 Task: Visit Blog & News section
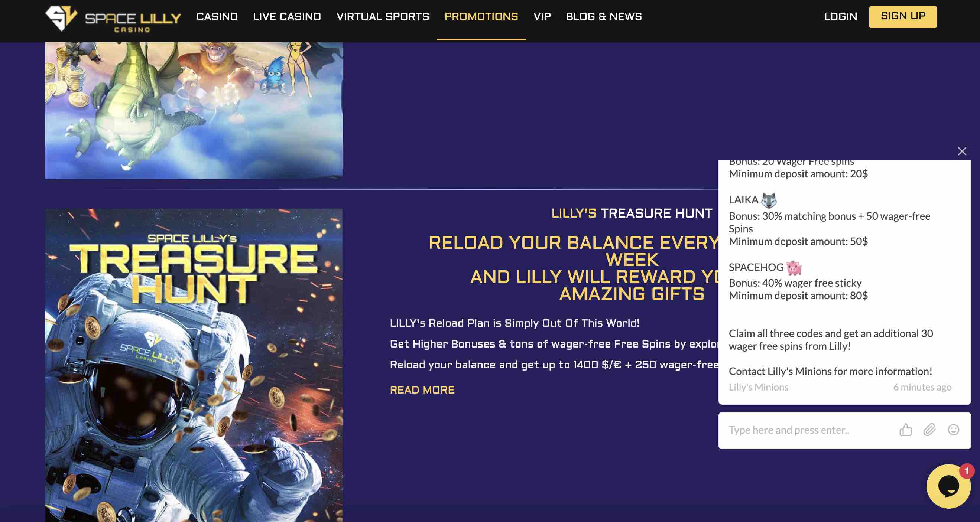(604, 17)
